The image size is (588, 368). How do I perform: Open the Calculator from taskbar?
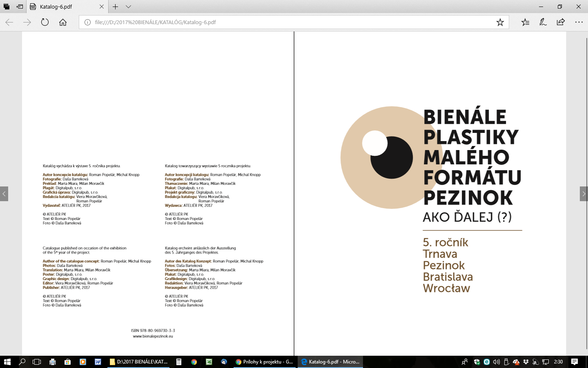pos(178,362)
